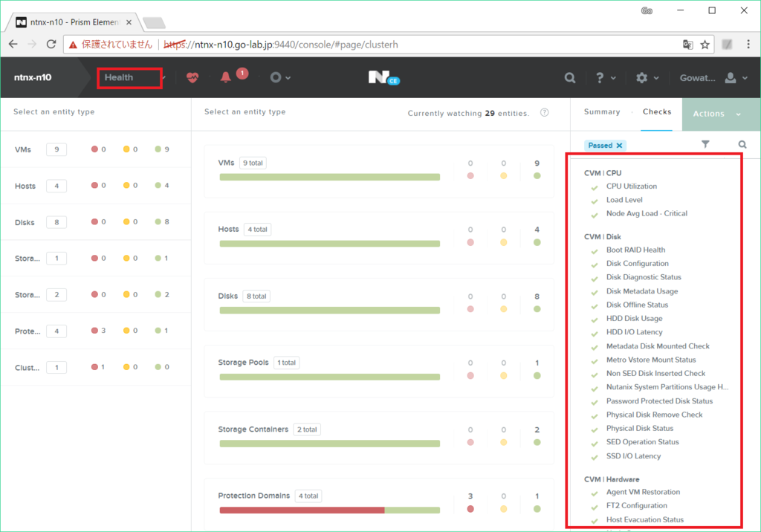This screenshot has height=532, width=761.
Task: Open the alerts bell icon
Action: click(x=226, y=78)
